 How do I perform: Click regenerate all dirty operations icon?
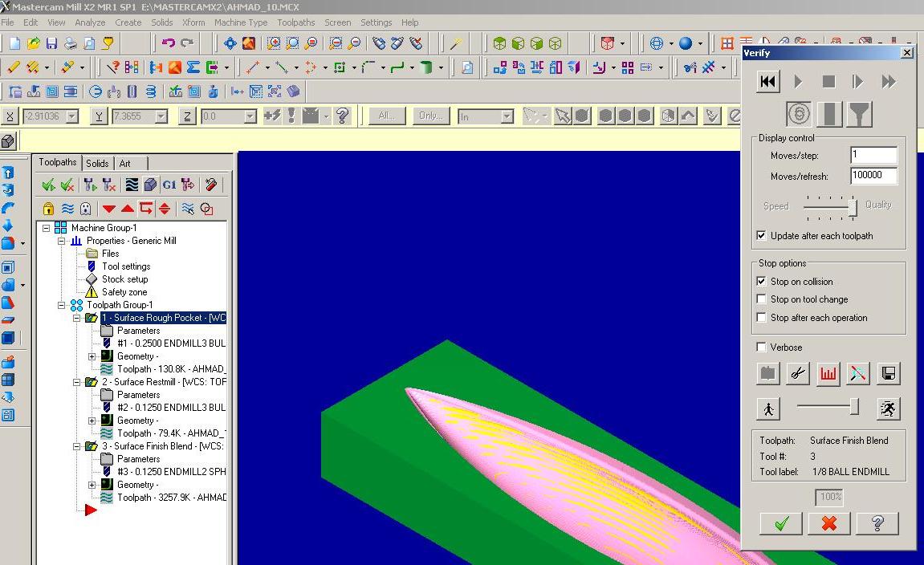pos(90,185)
